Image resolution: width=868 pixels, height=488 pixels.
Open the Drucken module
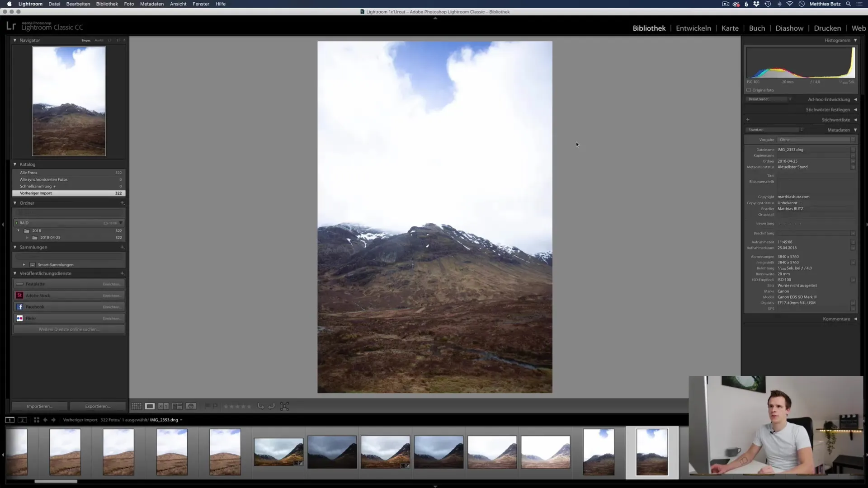pos(827,28)
